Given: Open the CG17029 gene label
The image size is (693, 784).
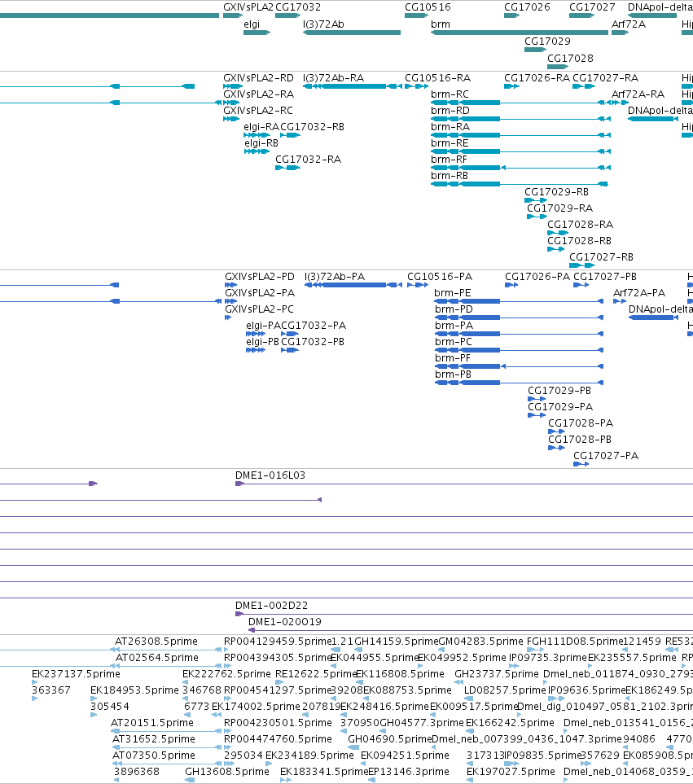Looking at the screenshot, I should pyautogui.click(x=547, y=41).
